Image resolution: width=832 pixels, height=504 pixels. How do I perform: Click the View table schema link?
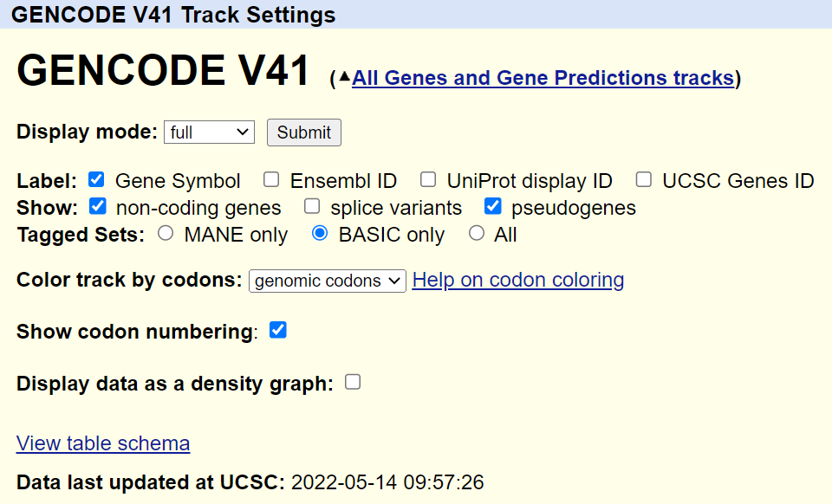click(103, 443)
